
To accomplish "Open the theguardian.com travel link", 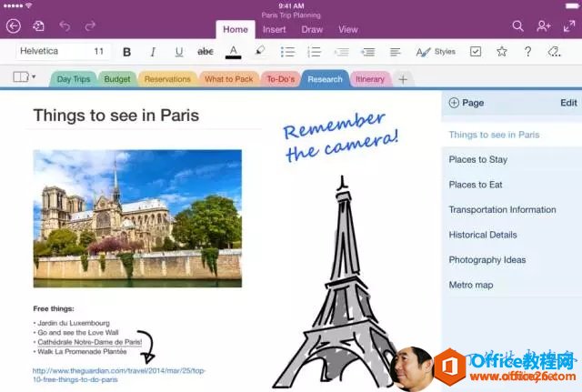I will (119, 375).
